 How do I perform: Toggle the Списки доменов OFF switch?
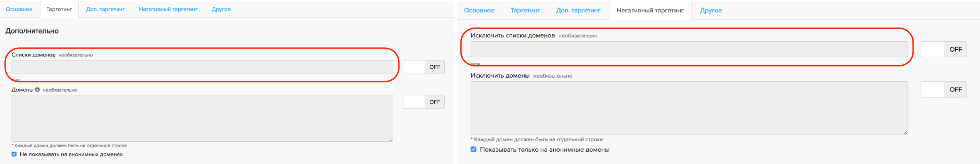click(424, 67)
